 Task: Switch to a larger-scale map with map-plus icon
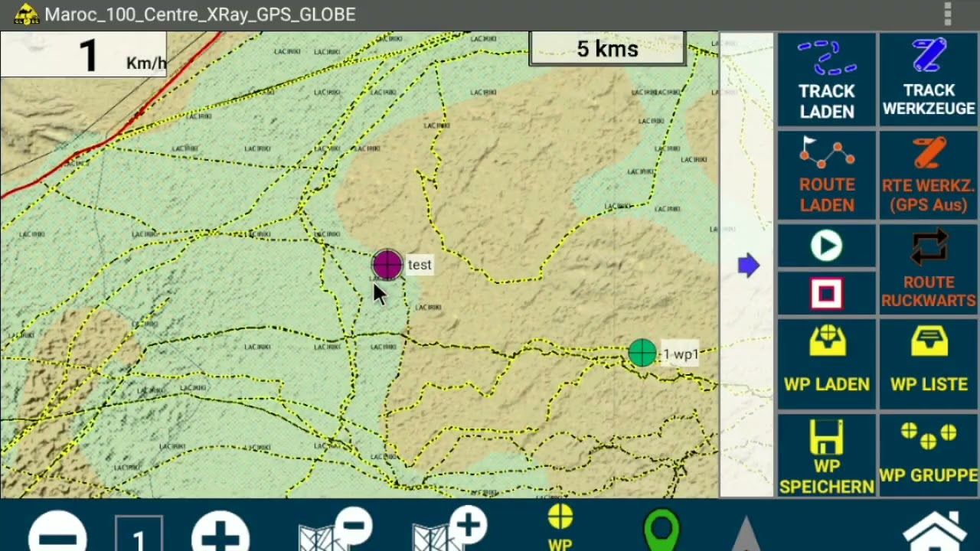pos(449,530)
